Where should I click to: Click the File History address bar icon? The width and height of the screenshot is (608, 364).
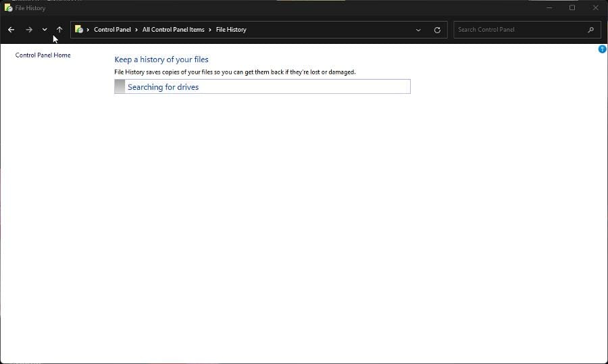[79, 30]
